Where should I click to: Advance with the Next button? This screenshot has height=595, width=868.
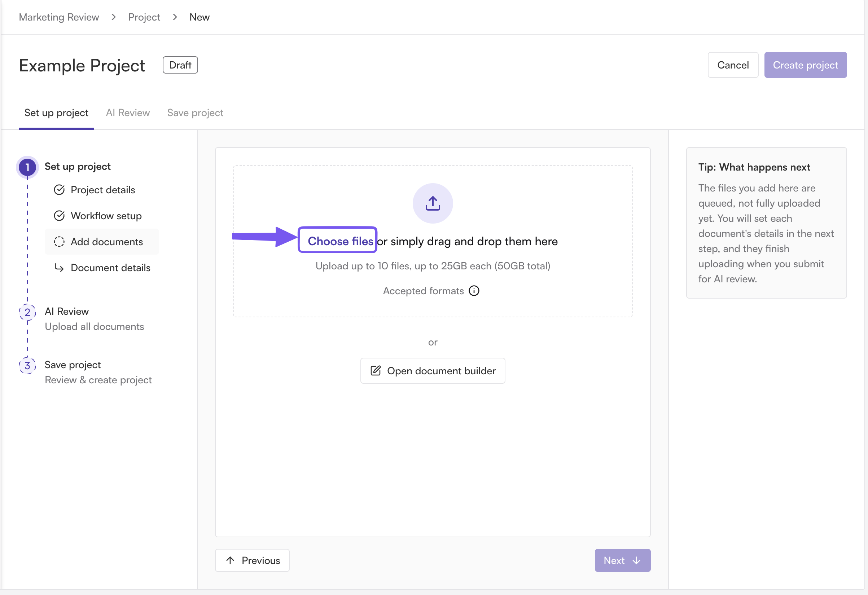[x=623, y=560]
